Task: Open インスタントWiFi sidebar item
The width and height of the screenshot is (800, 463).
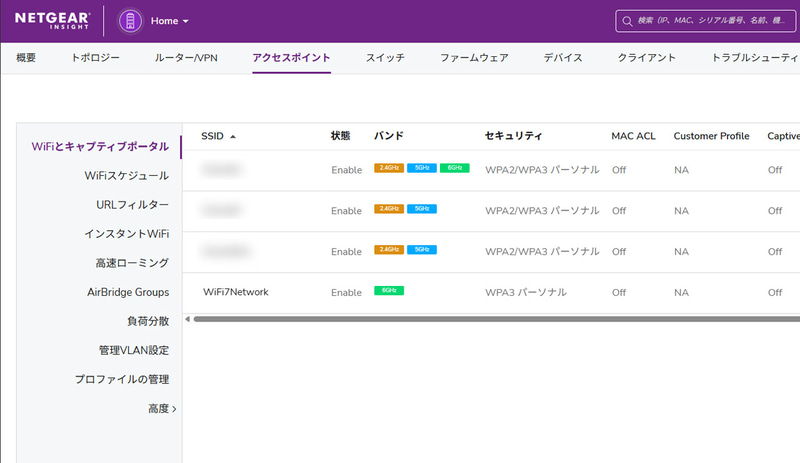Action: [127, 234]
